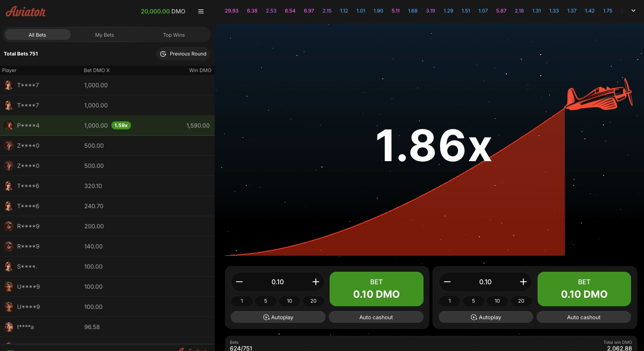Image resolution: width=644 pixels, height=351 pixels.
Task: Click the 29.93 multiplier in history
Action: pos(232,11)
